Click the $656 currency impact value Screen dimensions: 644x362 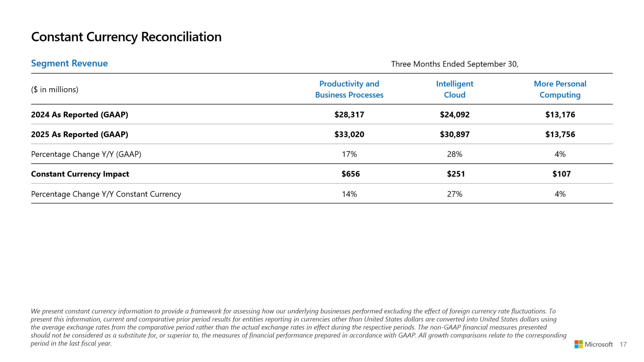click(x=351, y=174)
